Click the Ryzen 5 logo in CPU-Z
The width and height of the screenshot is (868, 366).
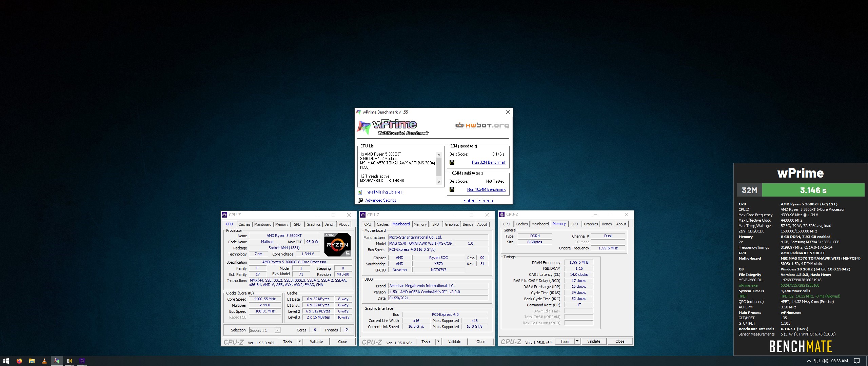click(x=337, y=244)
